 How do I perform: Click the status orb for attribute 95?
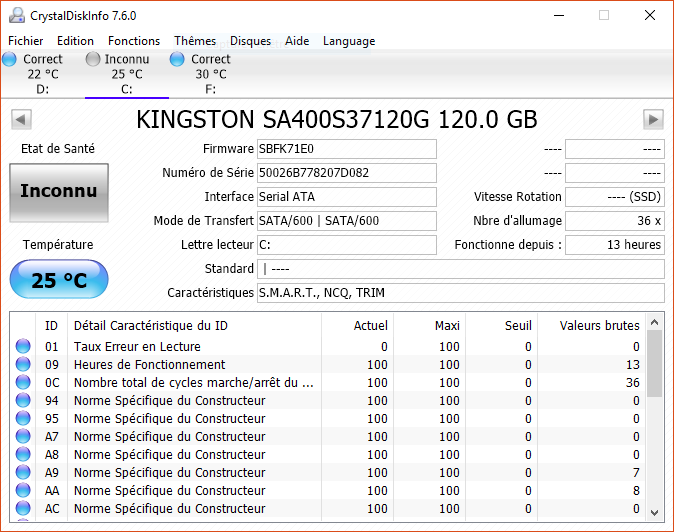23,419
